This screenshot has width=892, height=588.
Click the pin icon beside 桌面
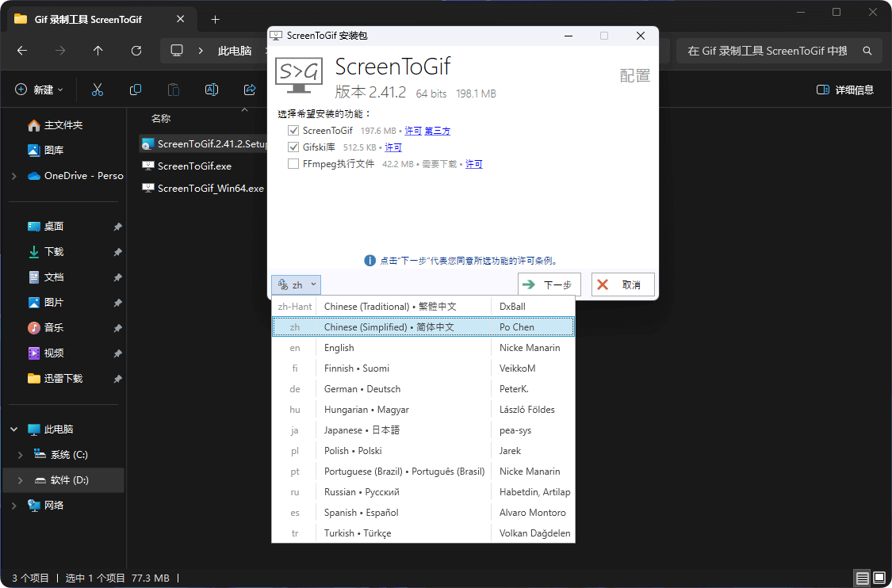tap(117, 227)
